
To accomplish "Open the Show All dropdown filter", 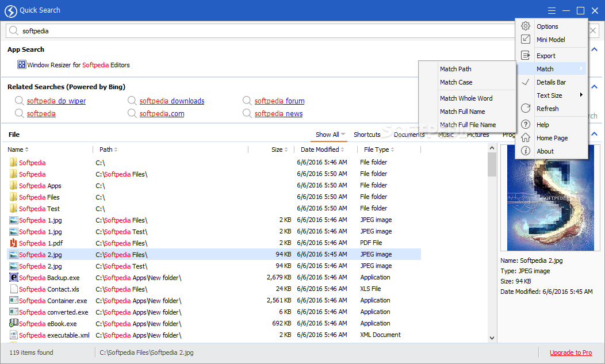I will pyautogui.click(x=330, y=135).
